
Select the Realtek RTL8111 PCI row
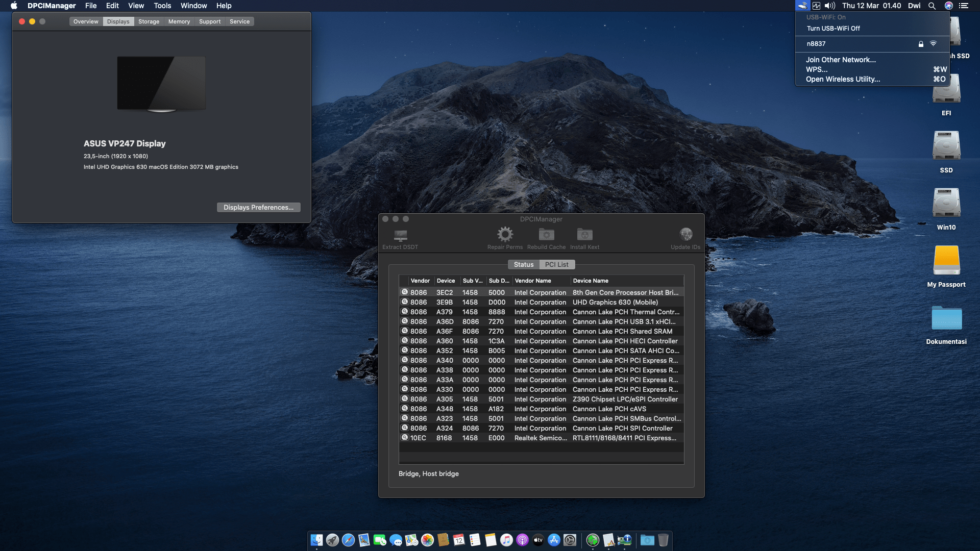click(541, 438)
